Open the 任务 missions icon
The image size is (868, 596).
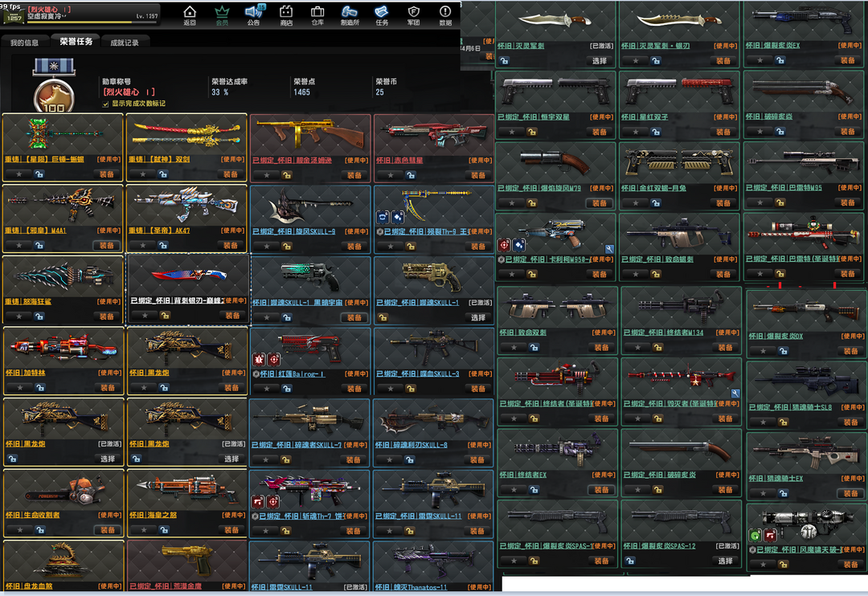point(382,14)
